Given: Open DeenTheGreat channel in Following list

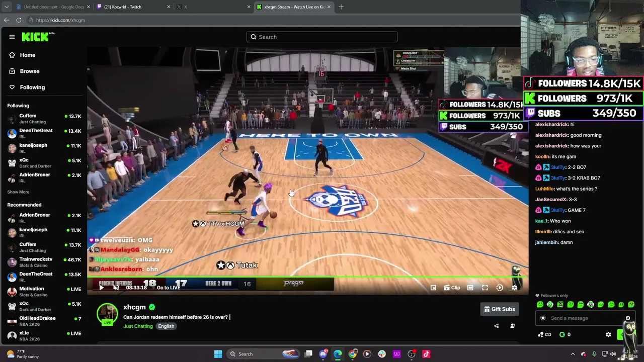Looking at the screenshot, I should 44,133.
